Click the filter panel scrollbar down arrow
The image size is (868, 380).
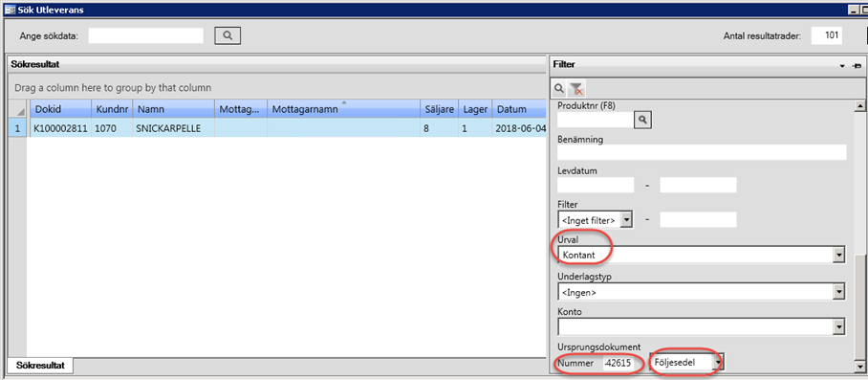pyautogui.click(x=859, y=367)
